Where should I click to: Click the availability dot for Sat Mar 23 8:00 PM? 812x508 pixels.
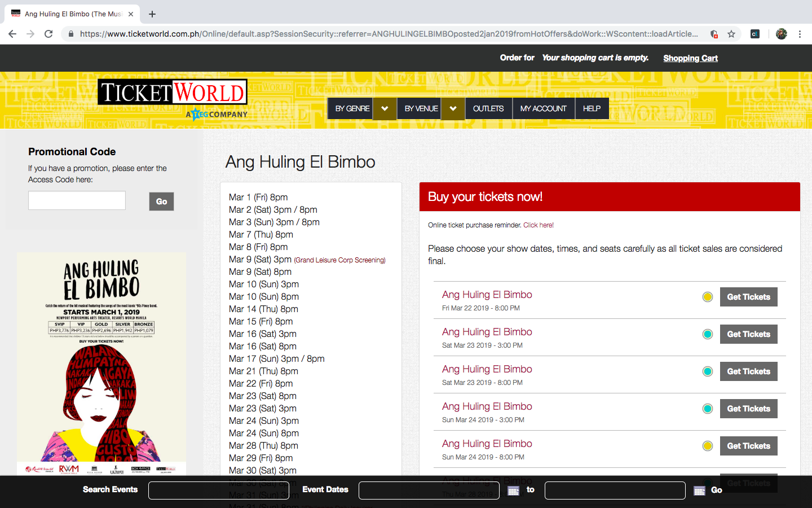(708, 371)
